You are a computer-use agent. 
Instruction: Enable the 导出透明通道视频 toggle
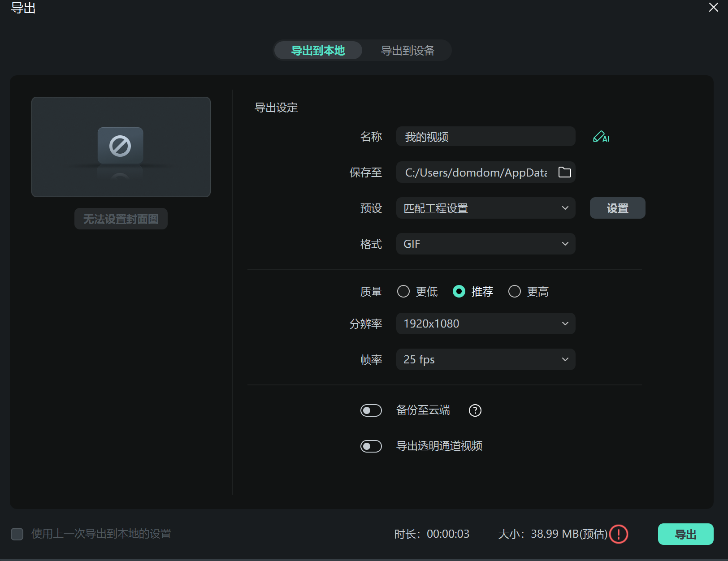tap(371, 446)
